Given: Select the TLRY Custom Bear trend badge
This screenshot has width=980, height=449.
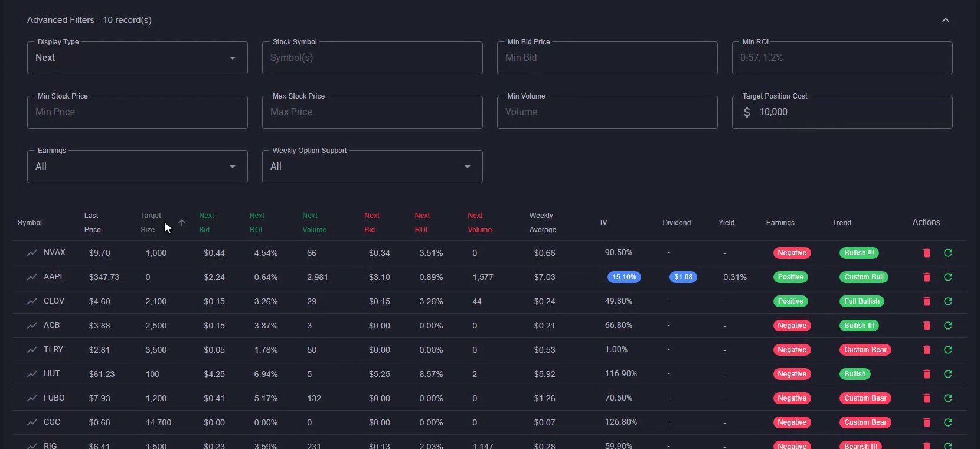Looking at the screenshot, I should coord(865,350).
